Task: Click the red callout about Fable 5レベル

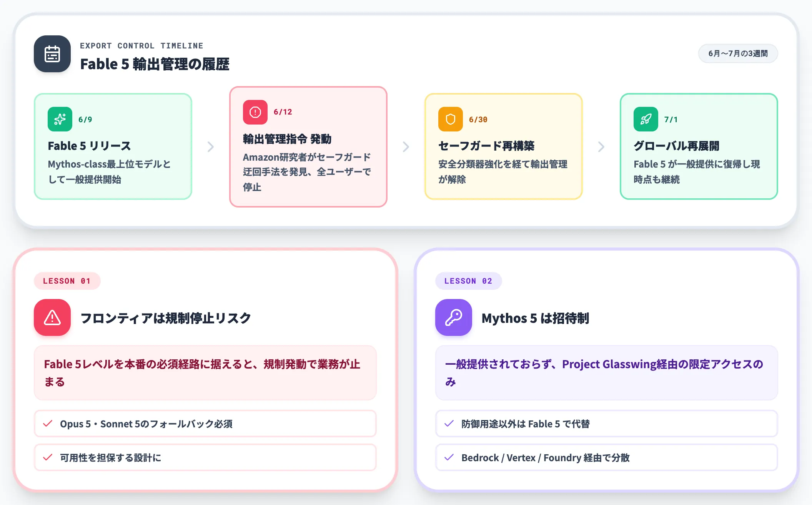Action: pyautogui.click(x=205, y=373)
